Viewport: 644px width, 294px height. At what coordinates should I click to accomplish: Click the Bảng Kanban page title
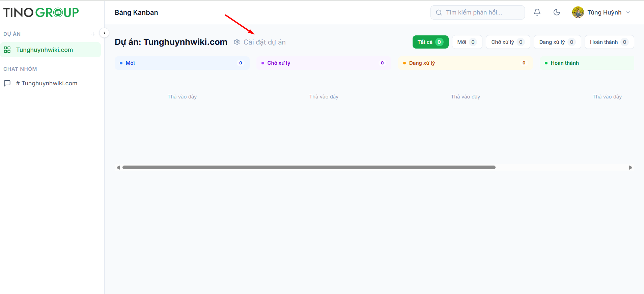click(x=136, y=12)
